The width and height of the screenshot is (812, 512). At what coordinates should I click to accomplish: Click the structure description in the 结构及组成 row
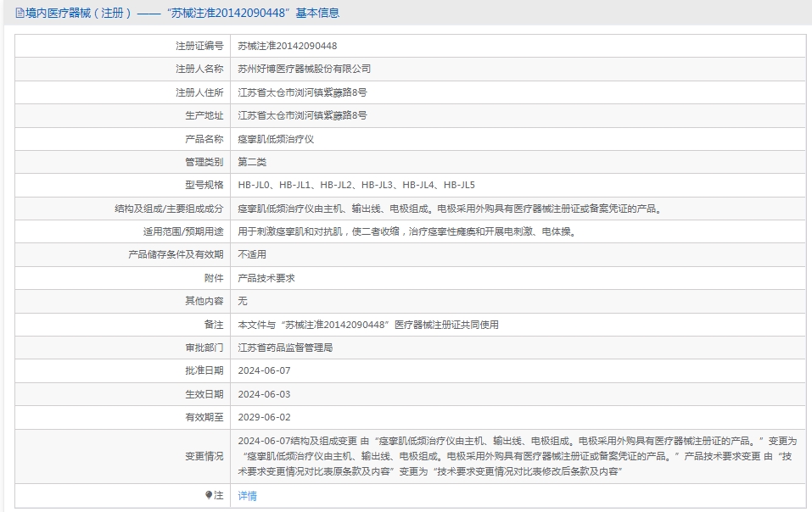point(451,209)
